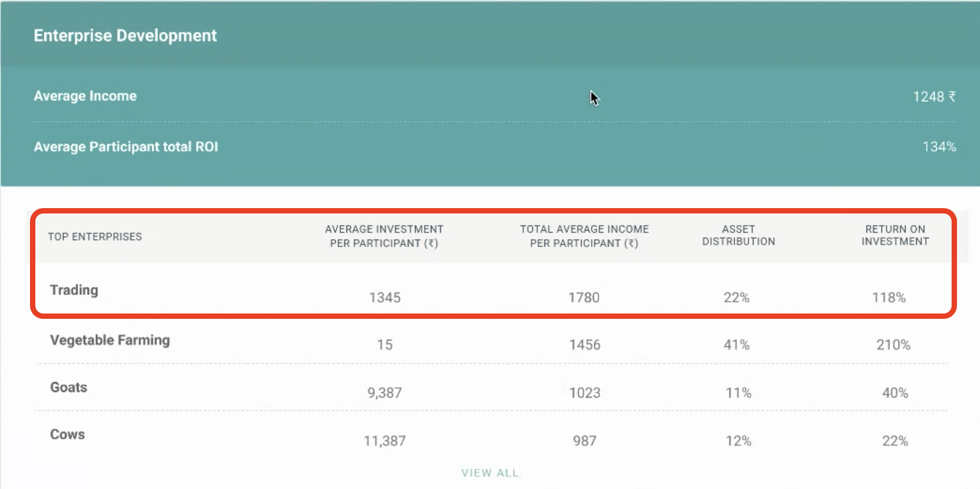
Task: Select the 1248 ₹ average income value
Action: pos(934,97)
